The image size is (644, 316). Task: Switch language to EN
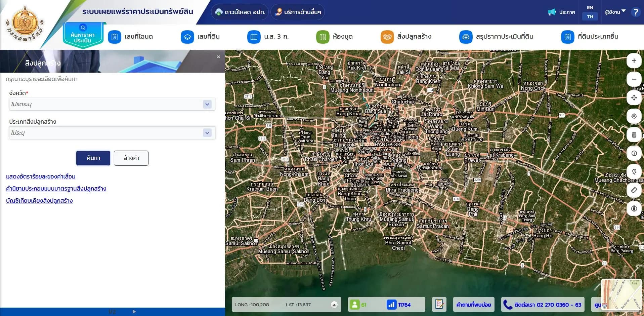[x=590, y=7]
